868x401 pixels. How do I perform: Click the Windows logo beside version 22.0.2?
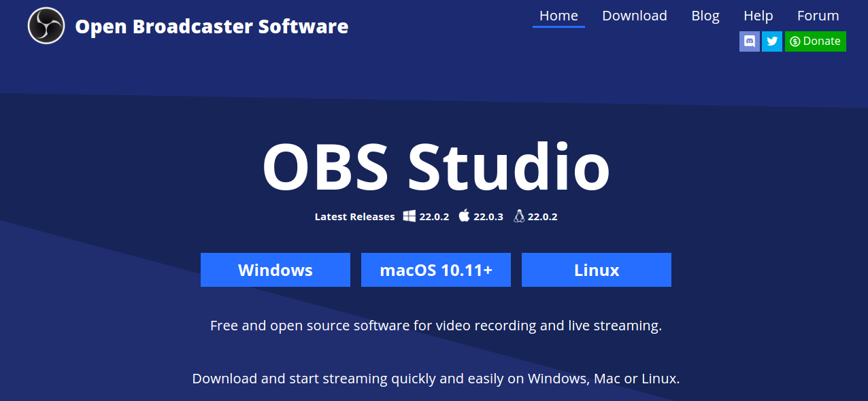[x=409, y=216]
